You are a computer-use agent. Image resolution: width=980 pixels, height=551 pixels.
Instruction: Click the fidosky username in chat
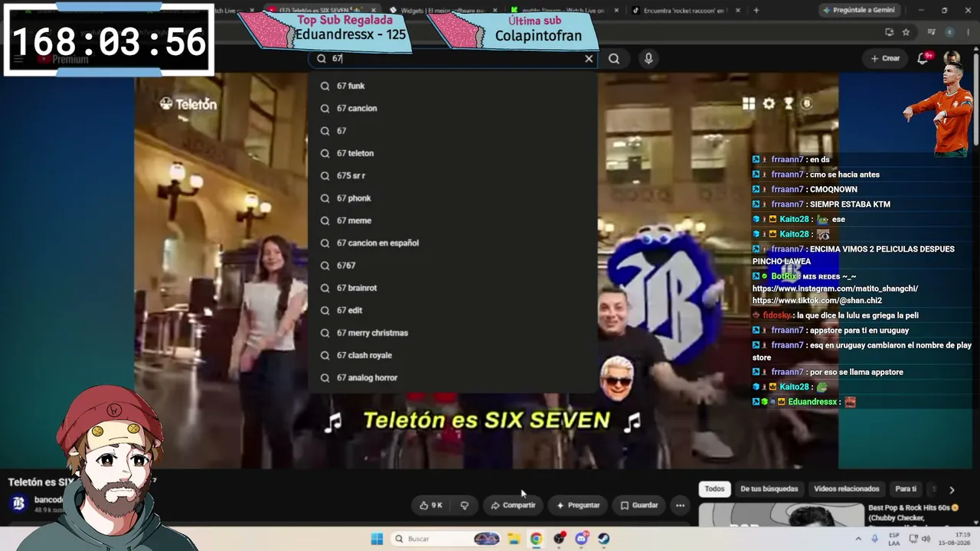[x=777, y=315]
